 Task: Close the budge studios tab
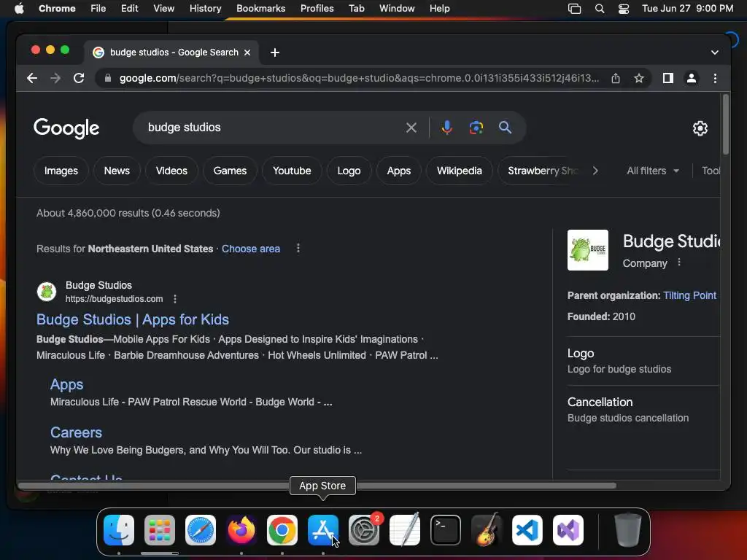pos(247,52)
